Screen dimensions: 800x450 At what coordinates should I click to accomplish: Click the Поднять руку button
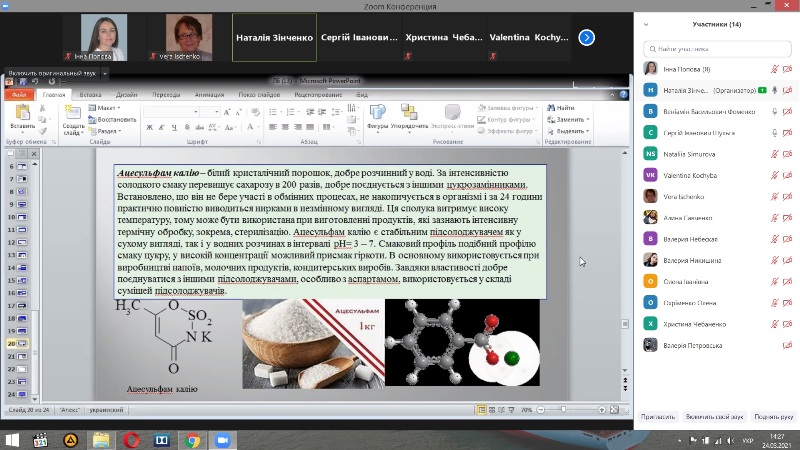773,416
